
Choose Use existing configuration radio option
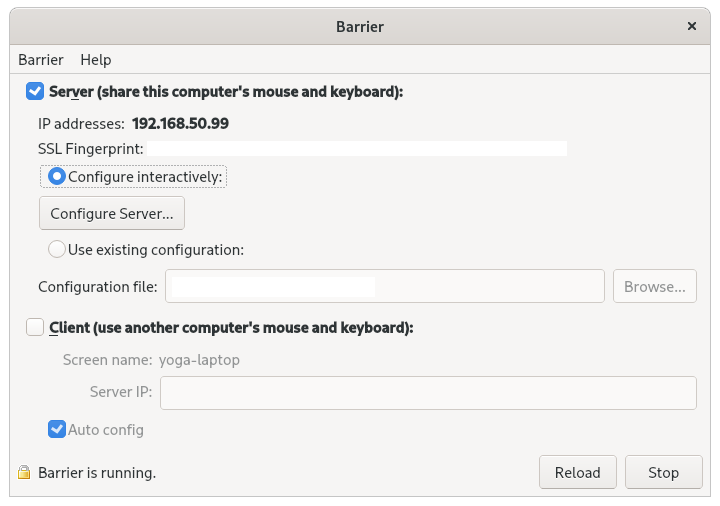click(57, 249)
